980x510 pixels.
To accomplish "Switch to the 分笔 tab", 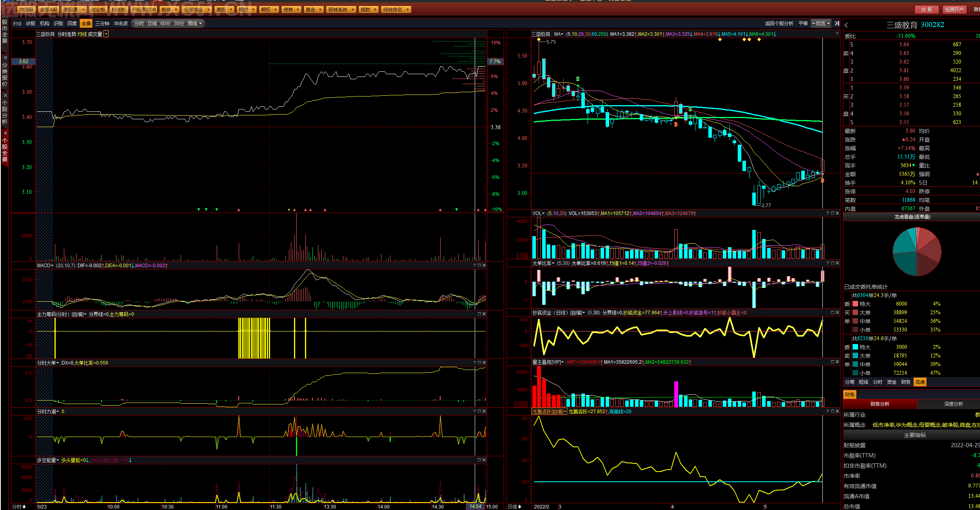I will pos(849,382).
